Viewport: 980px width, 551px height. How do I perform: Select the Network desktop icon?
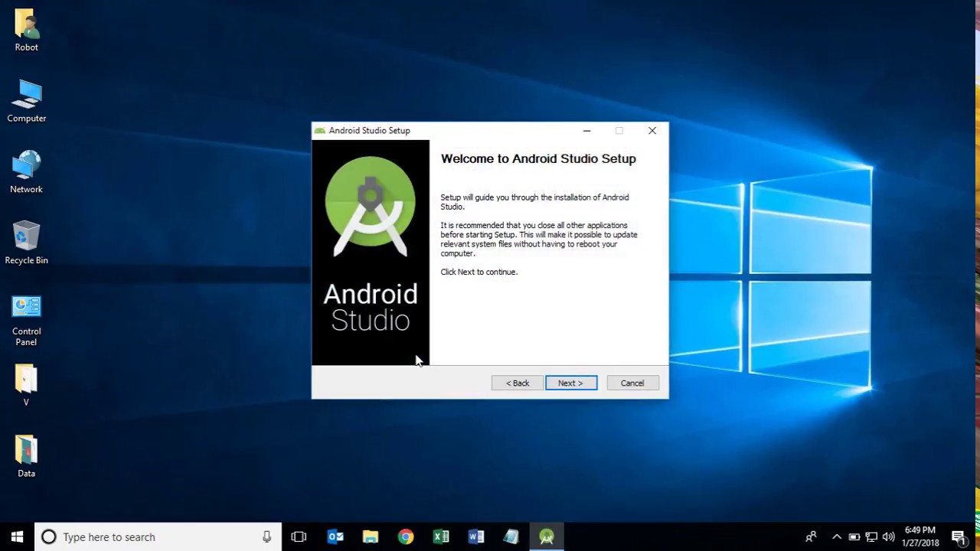pos(27,172)
